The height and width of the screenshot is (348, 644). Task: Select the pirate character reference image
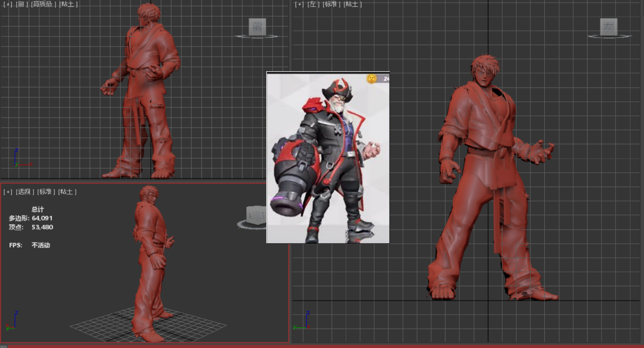point(328,158)
